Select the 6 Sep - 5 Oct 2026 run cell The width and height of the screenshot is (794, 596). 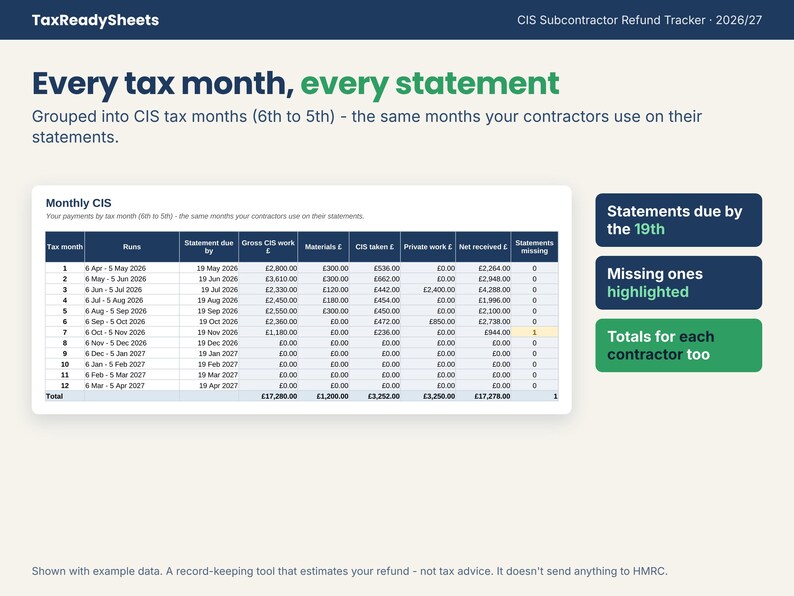click(x=132, y=322)
